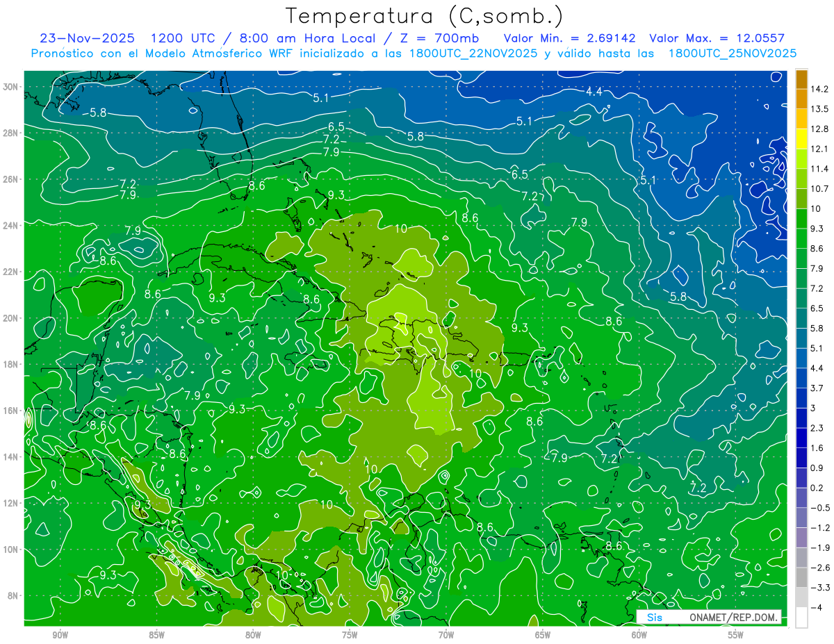Click the 14.2 color scale label

(x=819, y=89)
